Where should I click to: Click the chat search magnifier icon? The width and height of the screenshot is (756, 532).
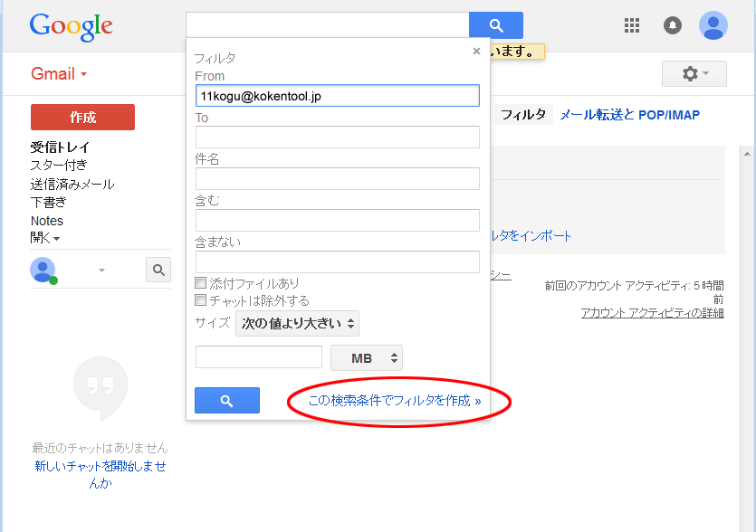tap(158, 270)
